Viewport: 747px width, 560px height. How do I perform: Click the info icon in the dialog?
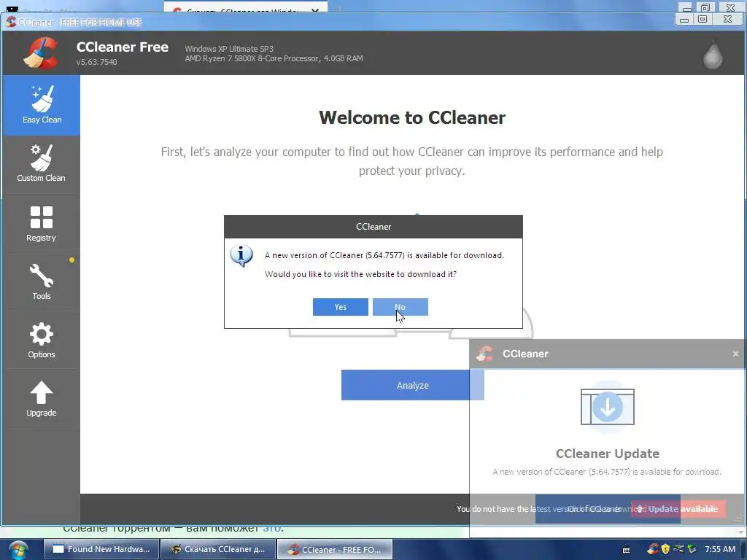tap(241, 256)
